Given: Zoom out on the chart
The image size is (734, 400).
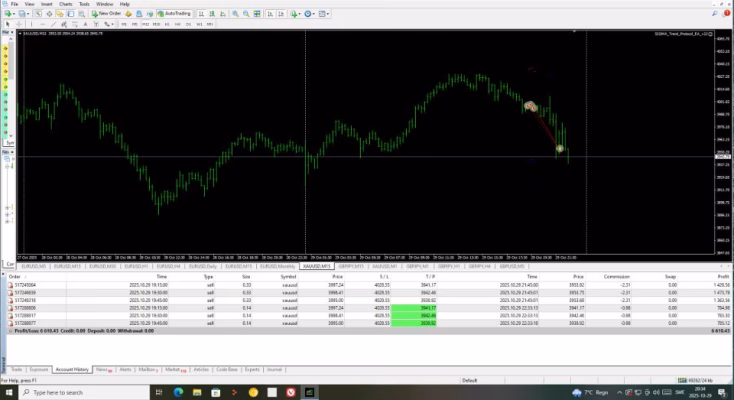Looking at the screenshot, I should 246,14.
